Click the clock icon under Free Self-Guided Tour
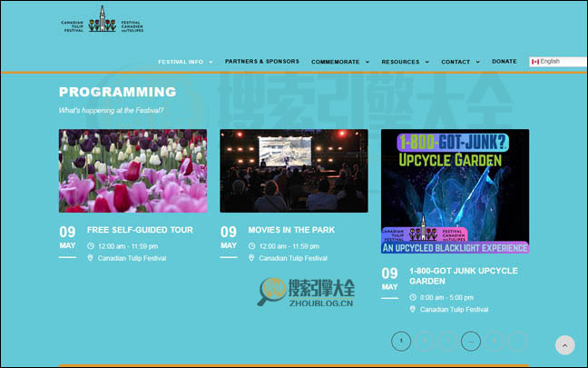588x368 pixels. coord(91,246)
